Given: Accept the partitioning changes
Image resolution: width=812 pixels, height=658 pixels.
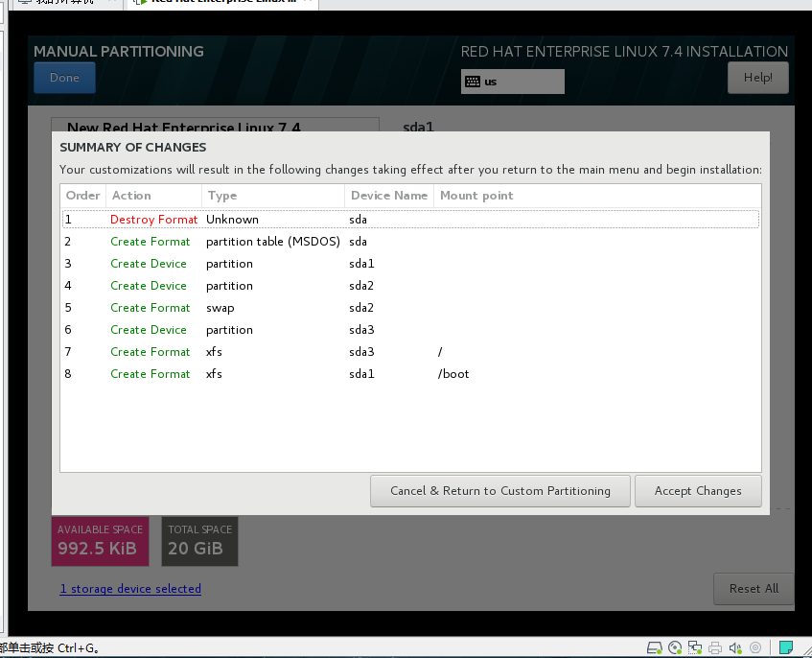Looking at the screenshot, I should (x=698, y=491).
